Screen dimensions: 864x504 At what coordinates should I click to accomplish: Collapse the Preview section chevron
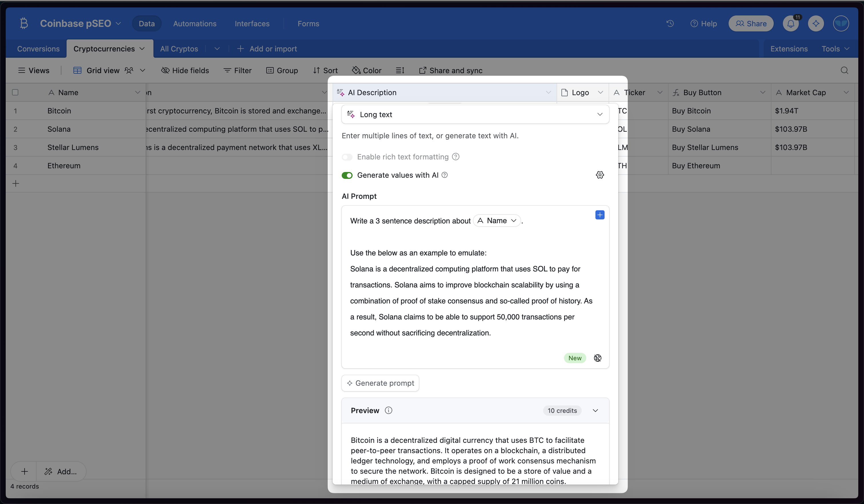[595, 410]
